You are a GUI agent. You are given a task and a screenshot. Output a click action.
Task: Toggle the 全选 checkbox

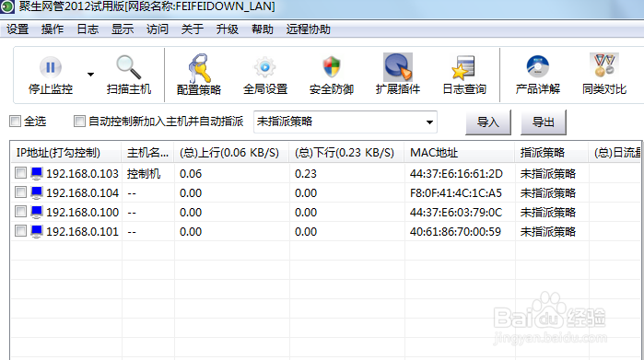click(15, 122)
